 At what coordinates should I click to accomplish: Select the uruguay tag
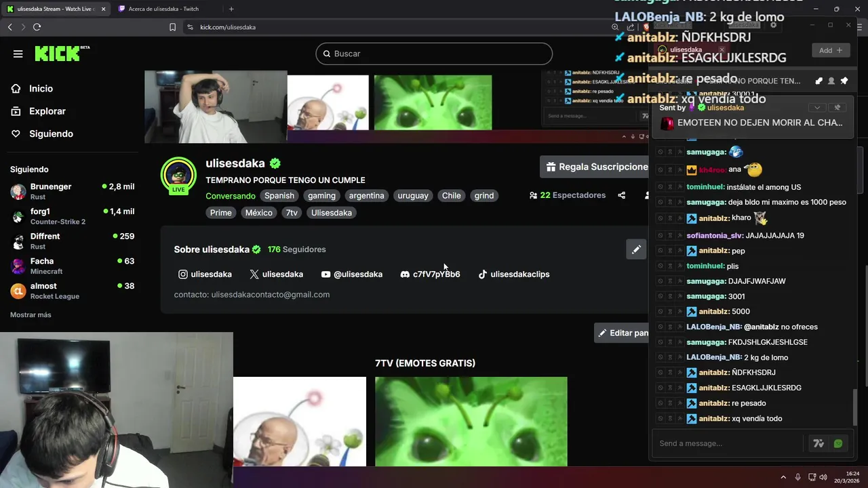pyautogui.click(x=413, y=195)
